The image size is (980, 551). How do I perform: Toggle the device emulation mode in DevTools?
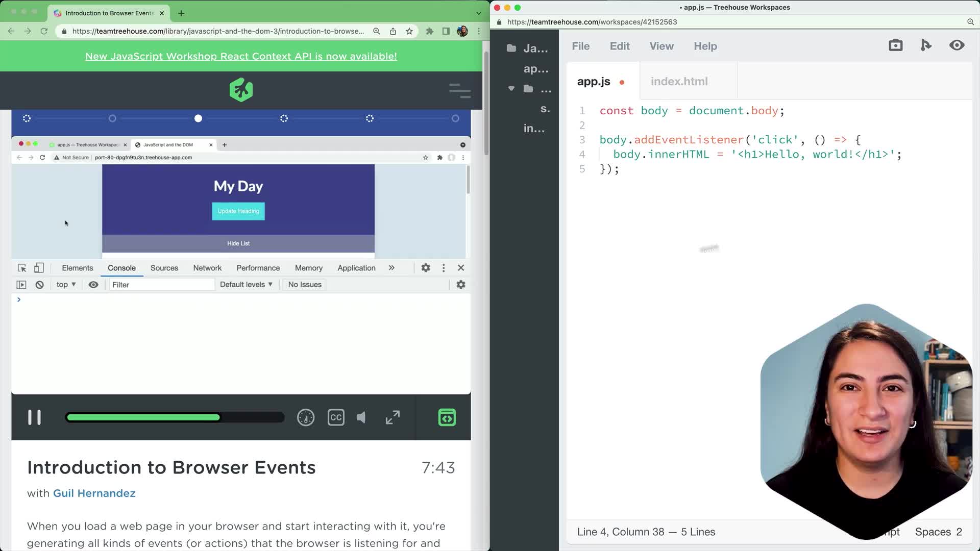point(39,267)
